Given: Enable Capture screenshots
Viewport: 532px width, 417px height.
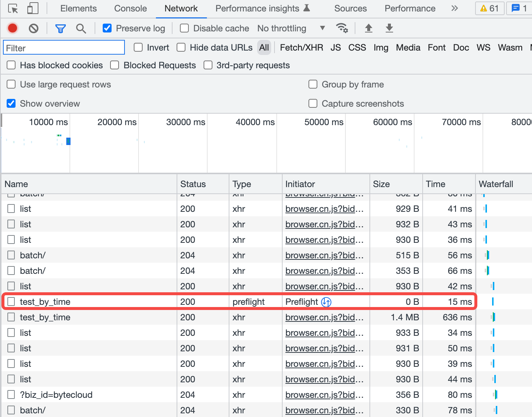Looking at the screenshot, I should 313,103.
